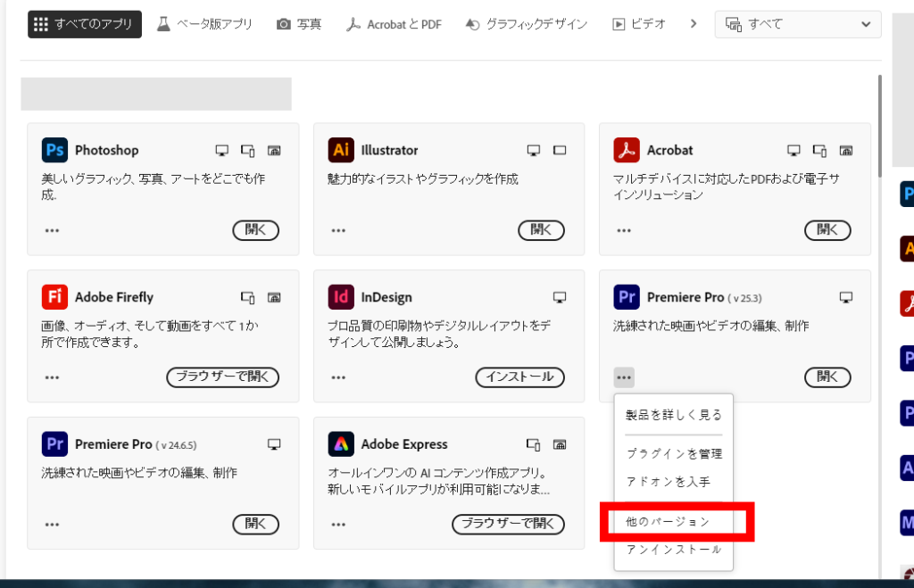The height and width of the screenshot is (588, 914).
Task: Open more options for Adobe Express
Action: (338, 524)
